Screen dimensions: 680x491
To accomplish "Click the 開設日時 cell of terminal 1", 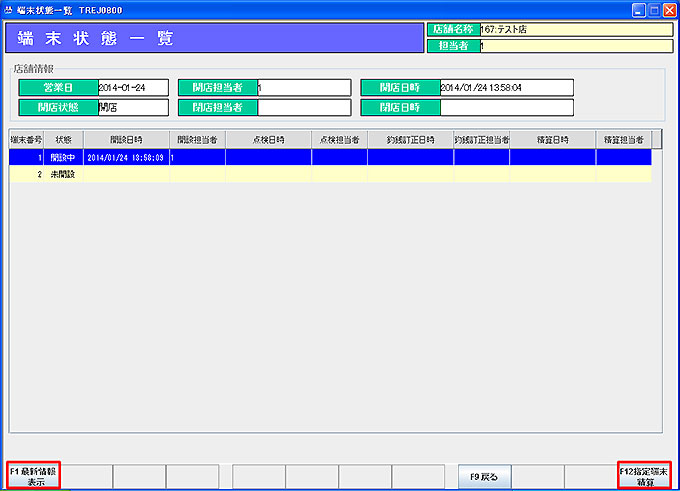I will pos(126,157).
